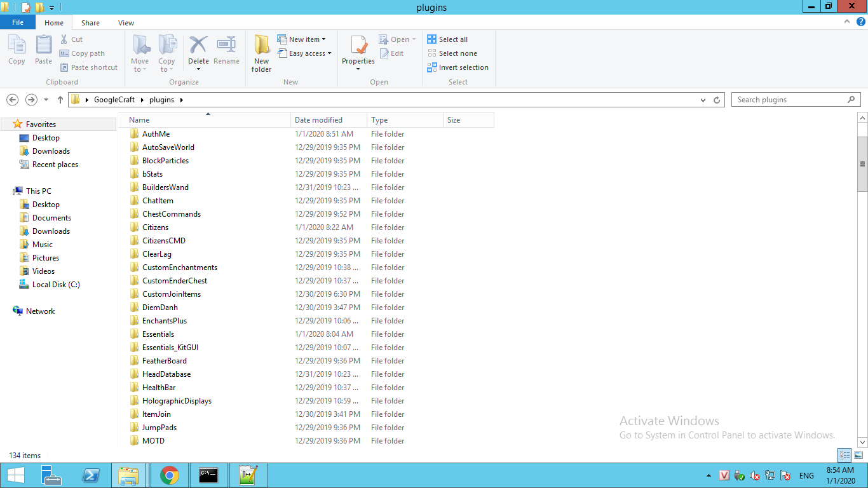Open Music under This PC
This screenshot has height=488, width=868.
[43, 245]
